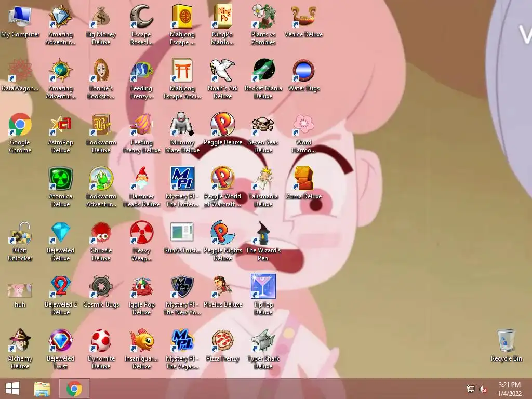The image size is (532, 399).
Task: Click the muted volume tray icon
Action: tap(483, 389)
